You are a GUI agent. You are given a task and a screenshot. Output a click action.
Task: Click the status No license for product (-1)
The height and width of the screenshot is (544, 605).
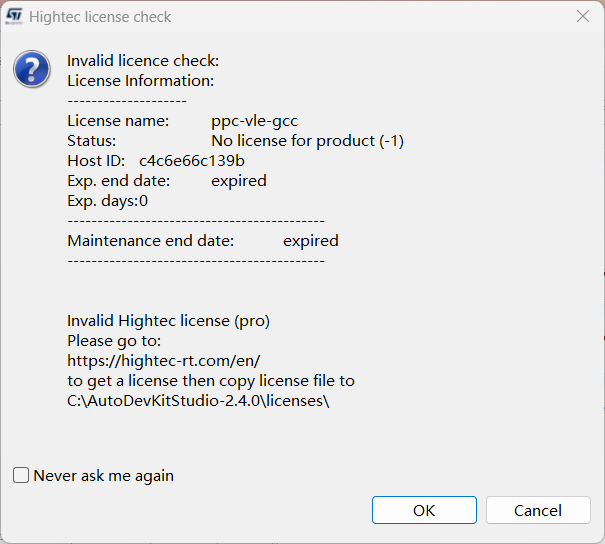(308, 141)
